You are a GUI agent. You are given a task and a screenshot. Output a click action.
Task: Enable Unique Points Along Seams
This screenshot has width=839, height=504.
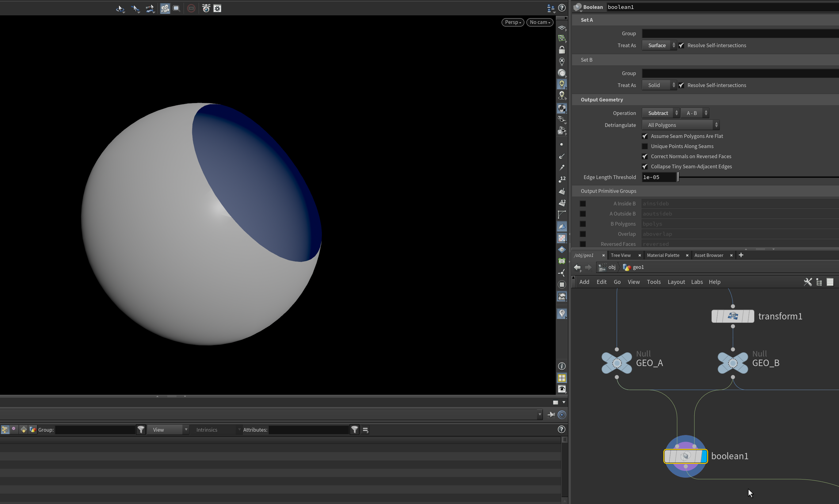644,146
